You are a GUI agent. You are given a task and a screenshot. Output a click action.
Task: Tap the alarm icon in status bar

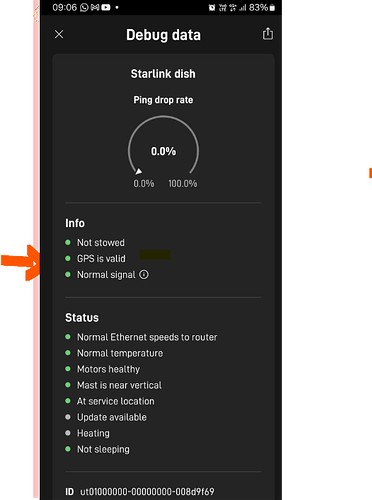tap(212, 8)
